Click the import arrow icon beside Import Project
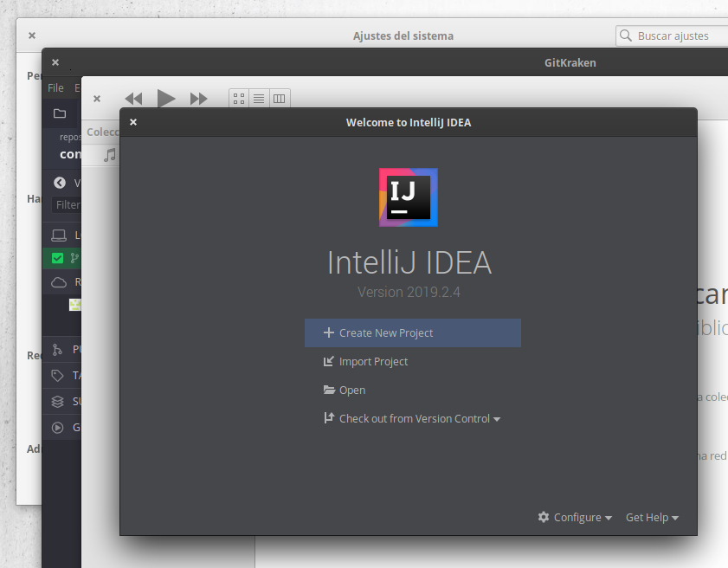Screen dimensions: 728x568 click(329, 361)
